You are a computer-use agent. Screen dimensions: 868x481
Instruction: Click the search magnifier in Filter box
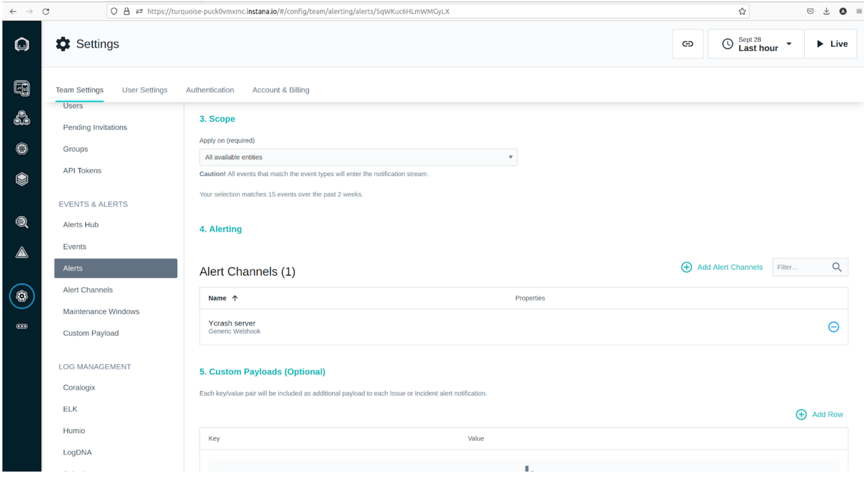(837, 267)
